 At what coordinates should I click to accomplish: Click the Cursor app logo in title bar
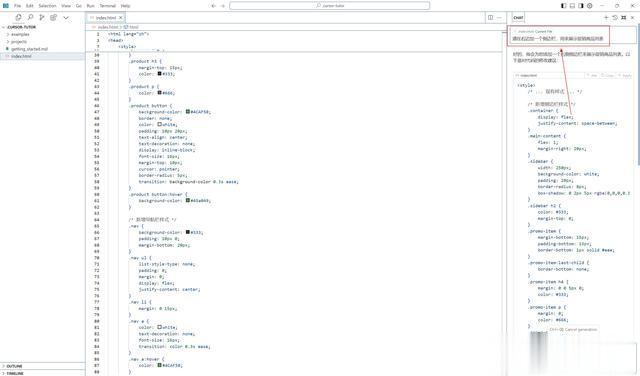point(6,6)
